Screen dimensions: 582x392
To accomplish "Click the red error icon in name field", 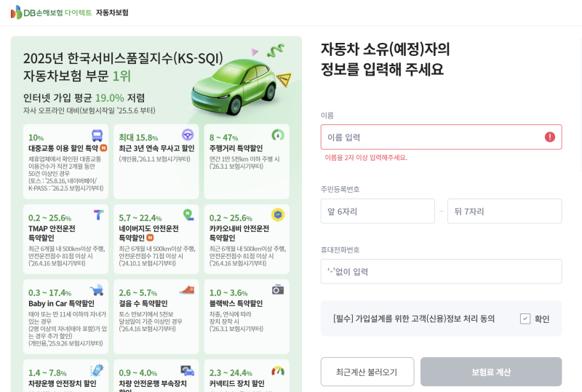I will point(550,137).
